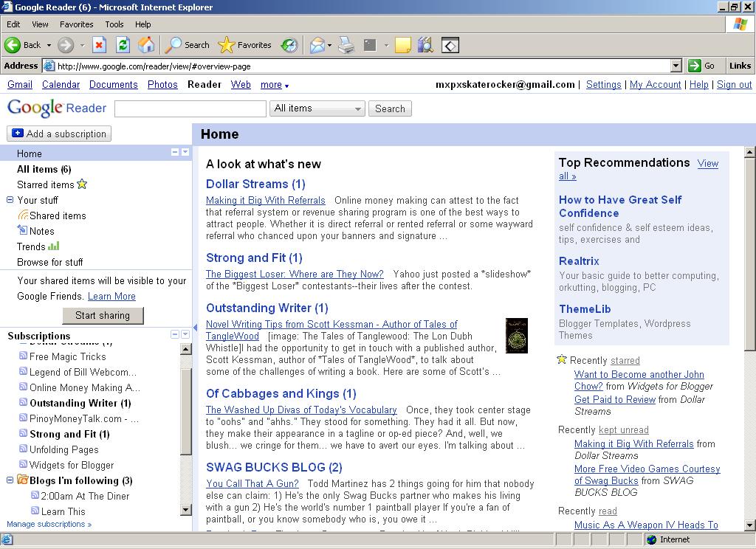Open the Help menu
This screenshot has width=756, height=549.
click(x=142, y=24)
